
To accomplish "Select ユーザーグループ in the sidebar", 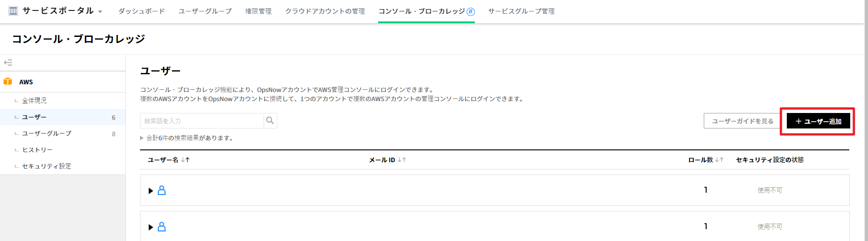I will pos(47,133).
